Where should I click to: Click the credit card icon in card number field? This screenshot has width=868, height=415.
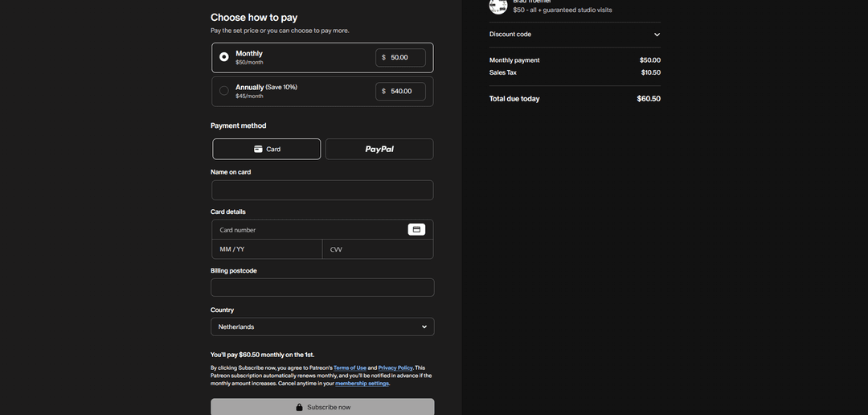(x=416, y=229)
